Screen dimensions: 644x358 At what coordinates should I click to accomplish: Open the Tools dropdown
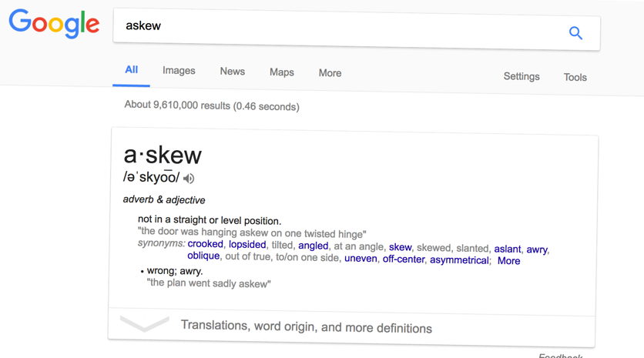[575, 77]
